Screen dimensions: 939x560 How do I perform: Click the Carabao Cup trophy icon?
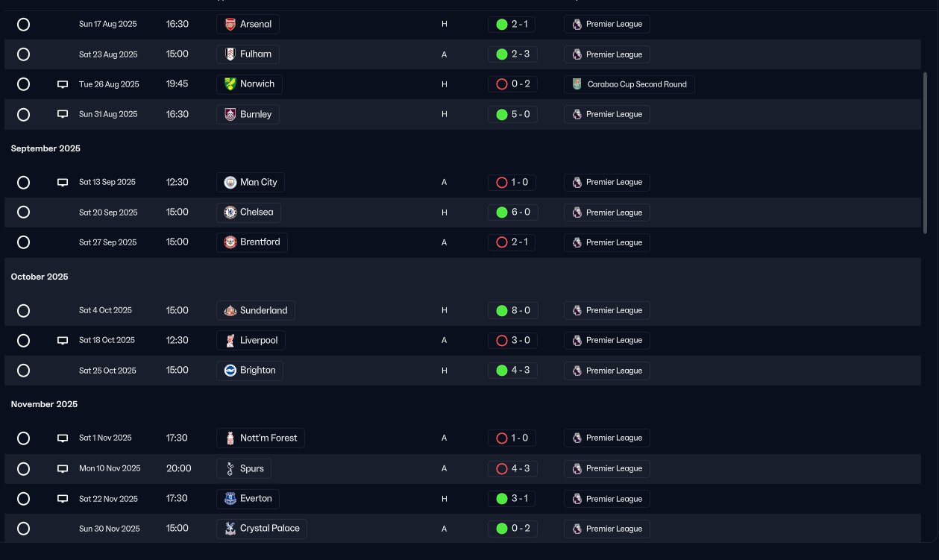[577, 84]
